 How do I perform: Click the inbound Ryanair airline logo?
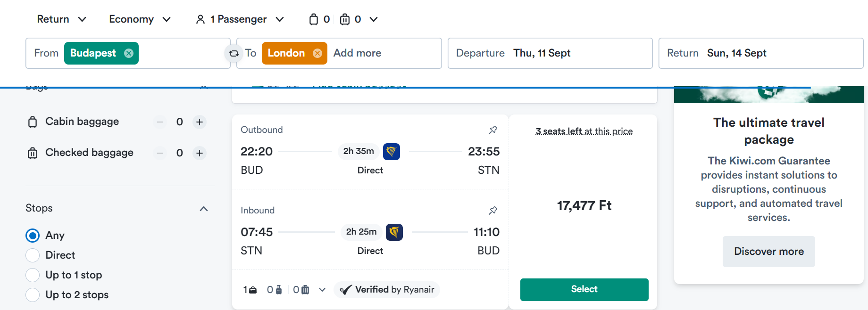394,232
